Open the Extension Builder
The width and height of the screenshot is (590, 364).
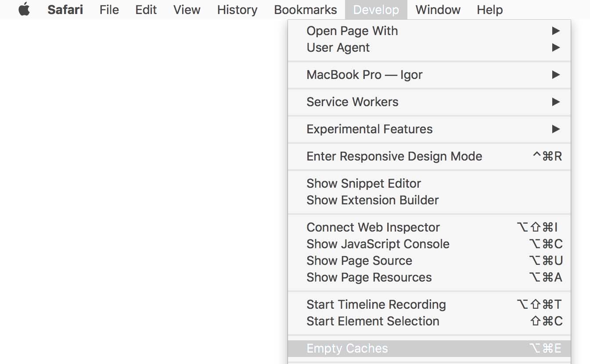click(x=372, y=200)
